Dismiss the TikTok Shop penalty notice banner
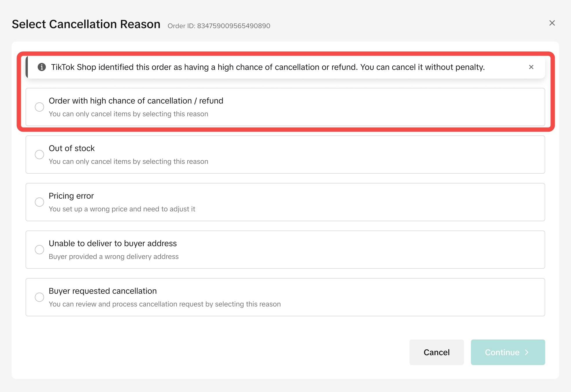Screen dimensions: 571x392 [x=531, y=67]
